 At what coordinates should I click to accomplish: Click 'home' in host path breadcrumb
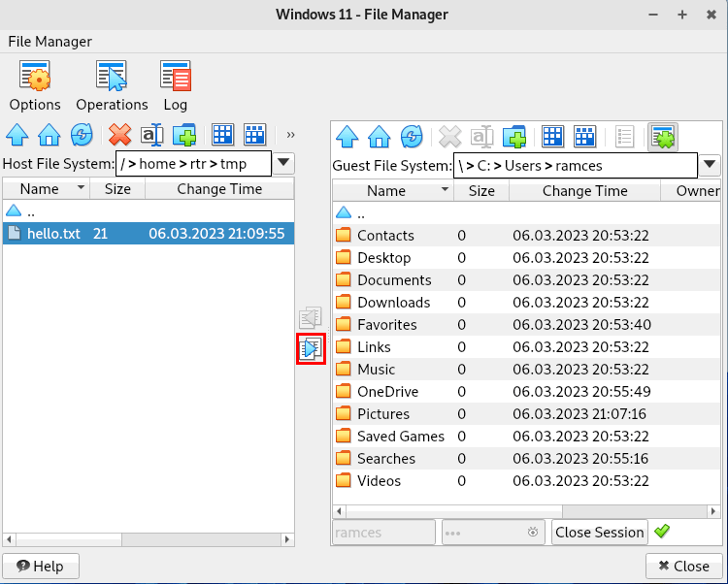coord(157,164)
